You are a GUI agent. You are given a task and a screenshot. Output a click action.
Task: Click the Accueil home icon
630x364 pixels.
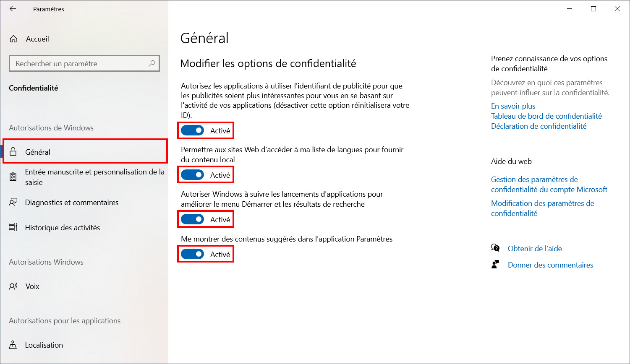[x=13, y=39]
